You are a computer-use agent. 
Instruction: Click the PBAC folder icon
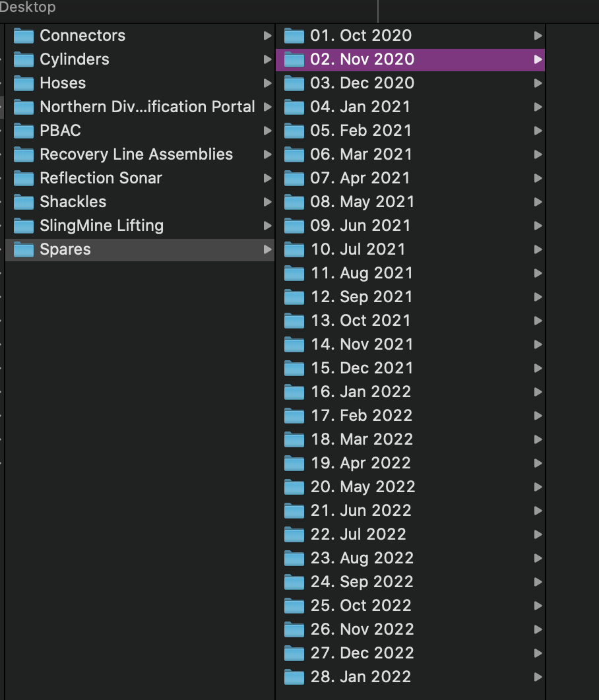24,131
